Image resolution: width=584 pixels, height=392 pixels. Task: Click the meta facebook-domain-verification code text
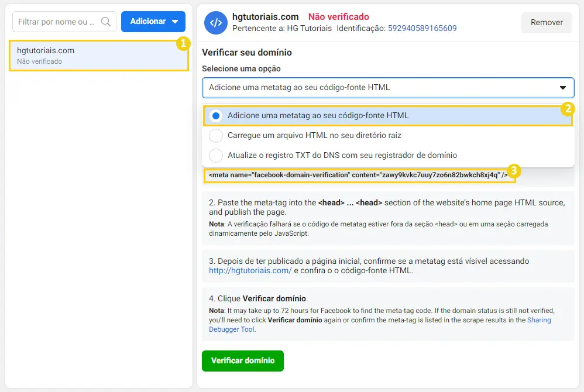tap(358, 175)
